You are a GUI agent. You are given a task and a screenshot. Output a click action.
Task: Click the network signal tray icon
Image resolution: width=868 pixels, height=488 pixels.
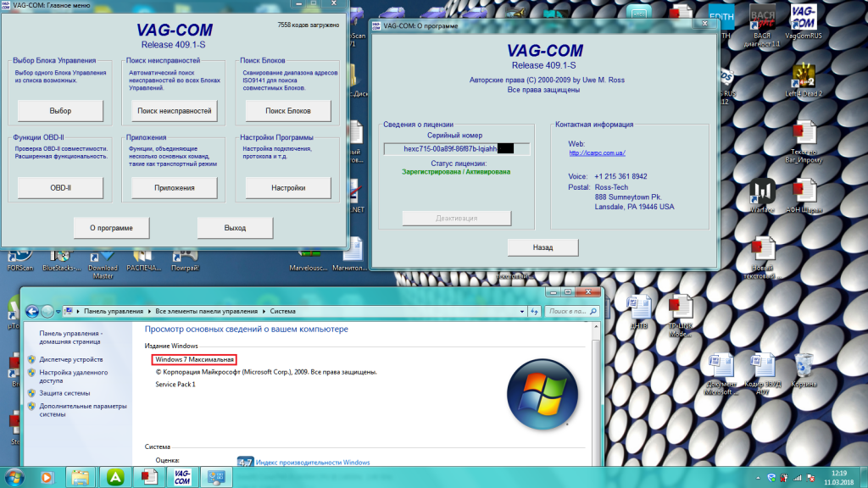click(796, 476)
